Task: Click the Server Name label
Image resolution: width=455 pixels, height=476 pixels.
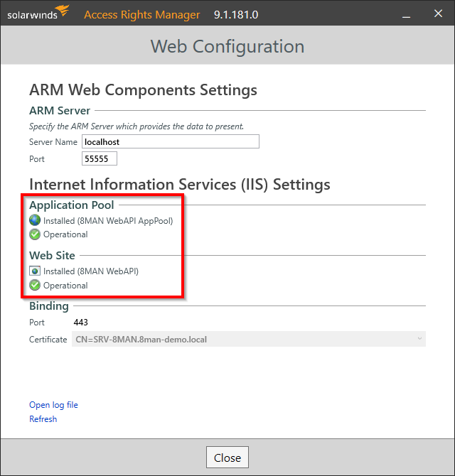Action: click(53, 142)
